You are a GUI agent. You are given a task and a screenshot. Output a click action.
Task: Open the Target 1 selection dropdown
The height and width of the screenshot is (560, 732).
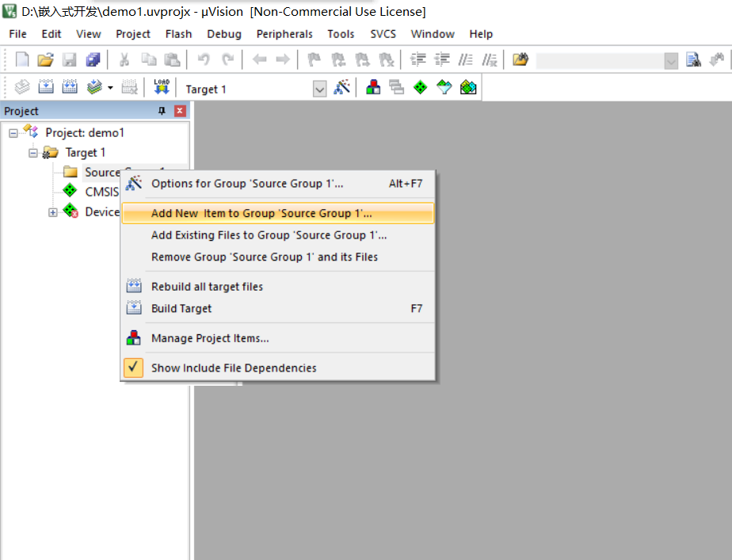tap(320, 89)
